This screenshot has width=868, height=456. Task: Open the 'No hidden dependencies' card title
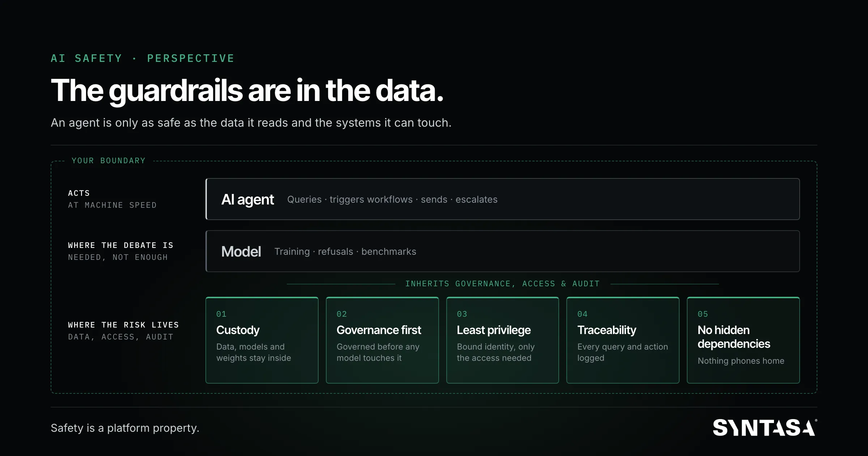pyautogui.click(x=734, y=337)
